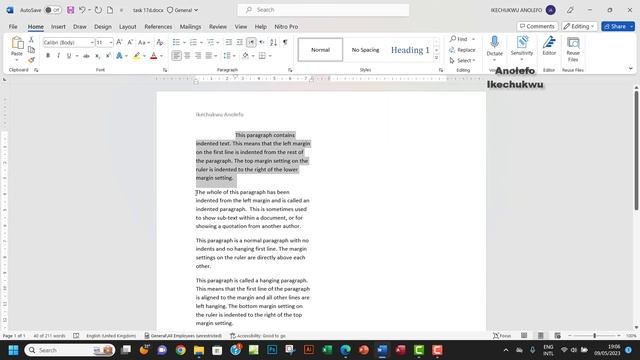Open font name combo box
This screenshot has width=640, height=360.
point(69,42)
